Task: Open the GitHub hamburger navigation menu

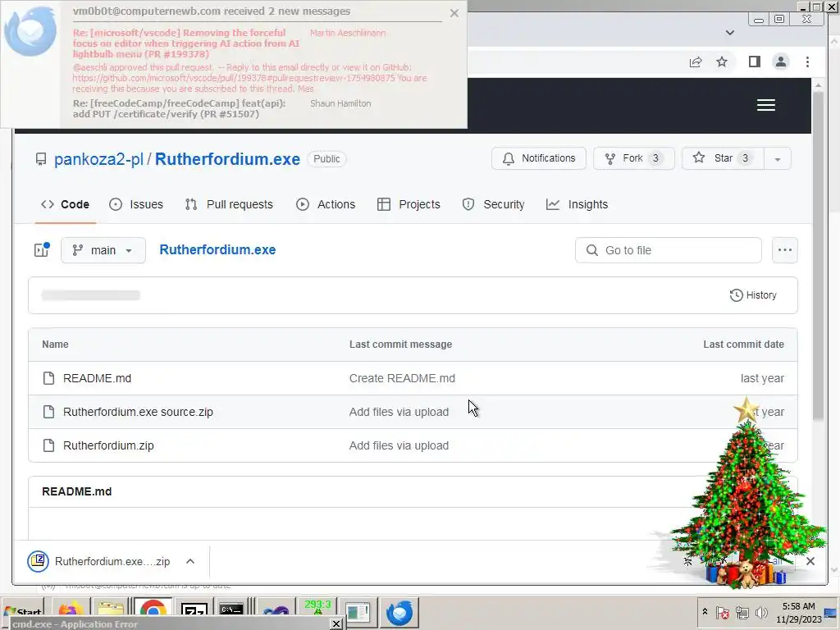Action: coord(766,105)
